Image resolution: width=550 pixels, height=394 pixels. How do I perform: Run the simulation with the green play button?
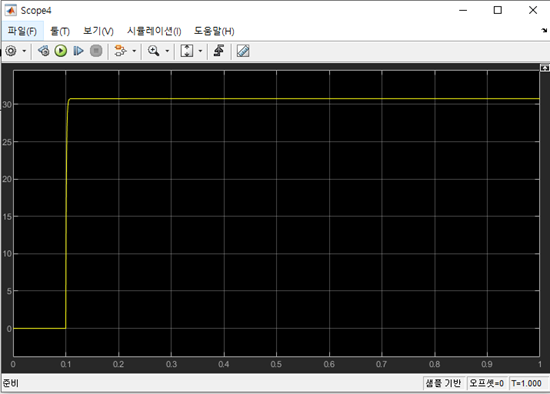pyautogui.click(x=61, y=51)
